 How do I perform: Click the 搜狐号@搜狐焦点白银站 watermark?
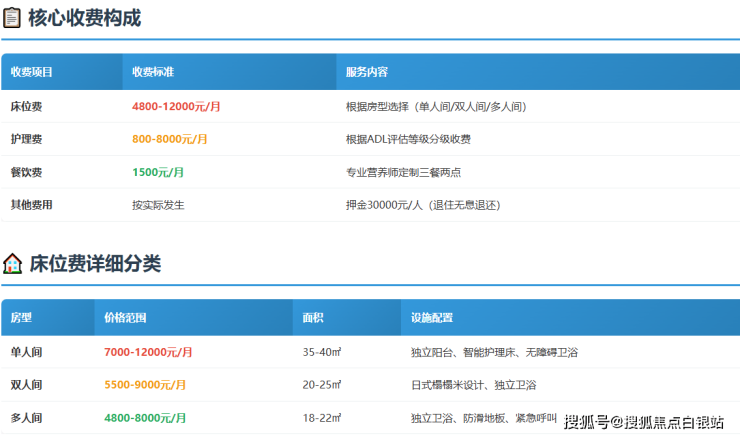click(644, 422)
